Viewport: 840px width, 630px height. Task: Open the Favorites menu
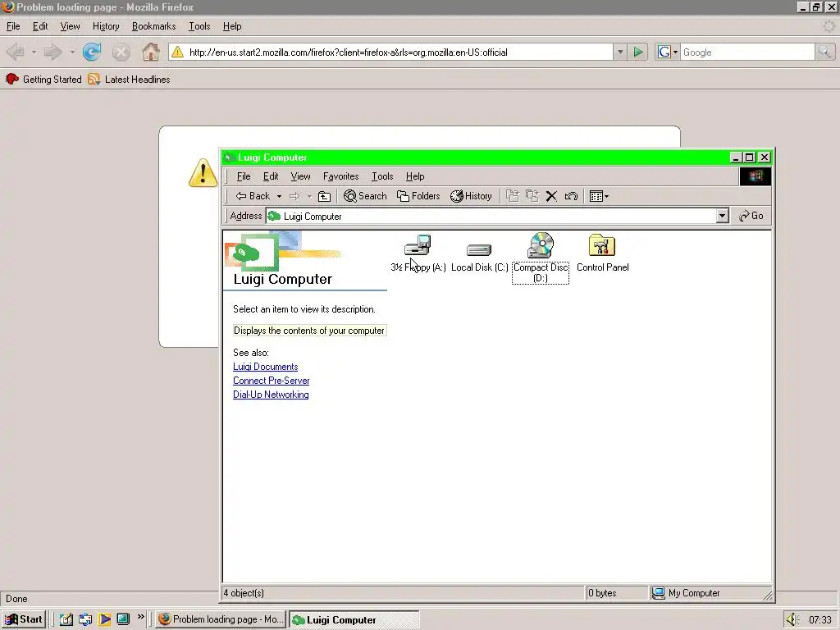[x=340, y=176]
